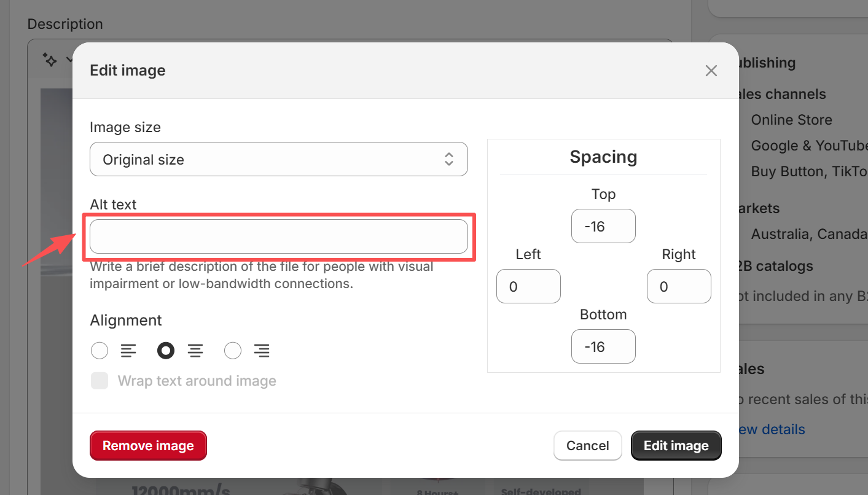Select center alignment radio button
The width and height of the screenshot is (868, 495).
pyautogui.click(x=166, y=351)
